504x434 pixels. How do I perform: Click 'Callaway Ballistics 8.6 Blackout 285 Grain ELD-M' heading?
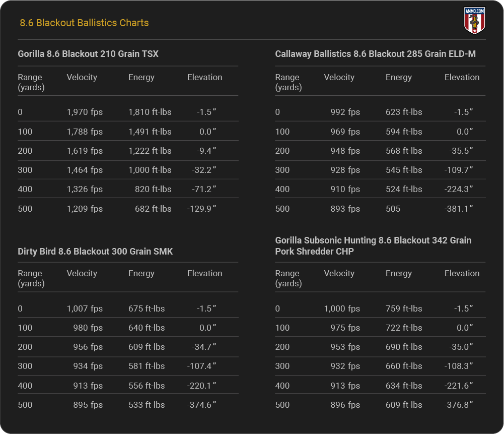coord(375,54)
